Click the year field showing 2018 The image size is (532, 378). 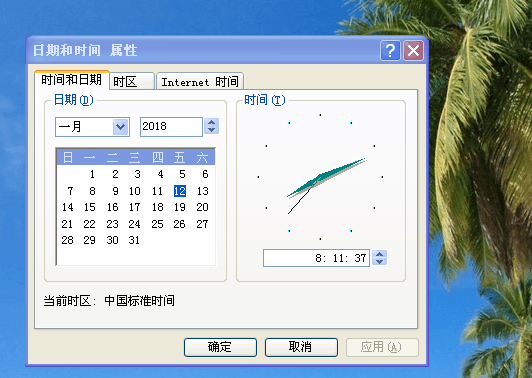tap(171, 127)
